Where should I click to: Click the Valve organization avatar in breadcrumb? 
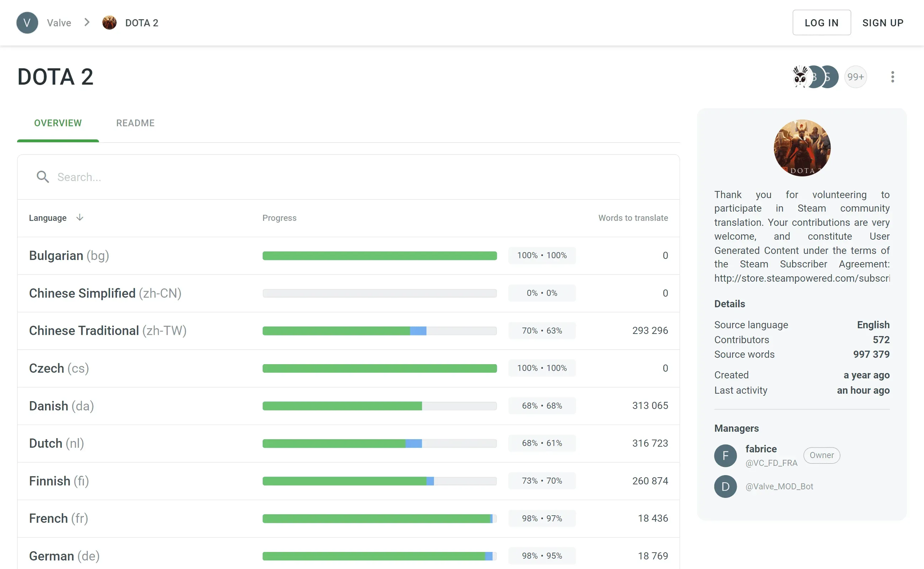[x=27, y=22]
